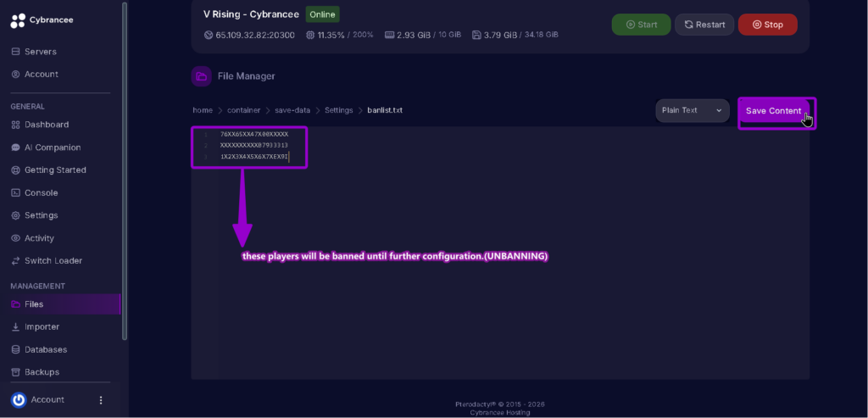Open the Plain Text language dropdown
The image size is (868, 418).
click(693, 110)
